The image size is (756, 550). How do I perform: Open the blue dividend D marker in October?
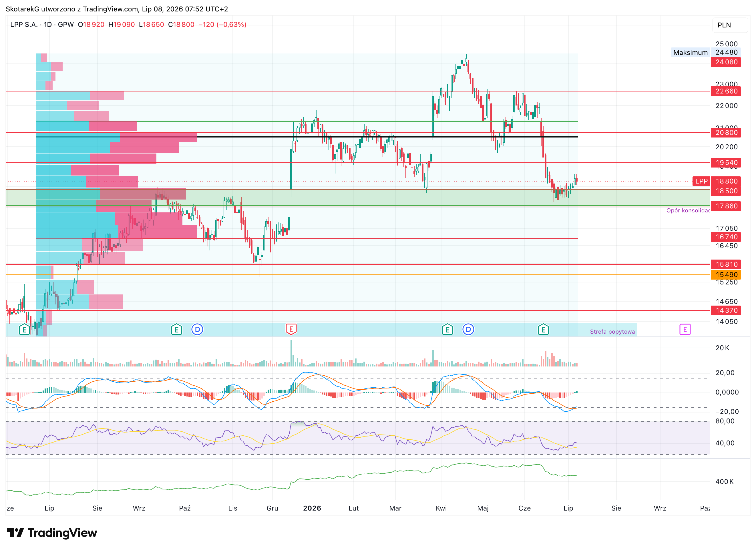click(x=197, y=329)
